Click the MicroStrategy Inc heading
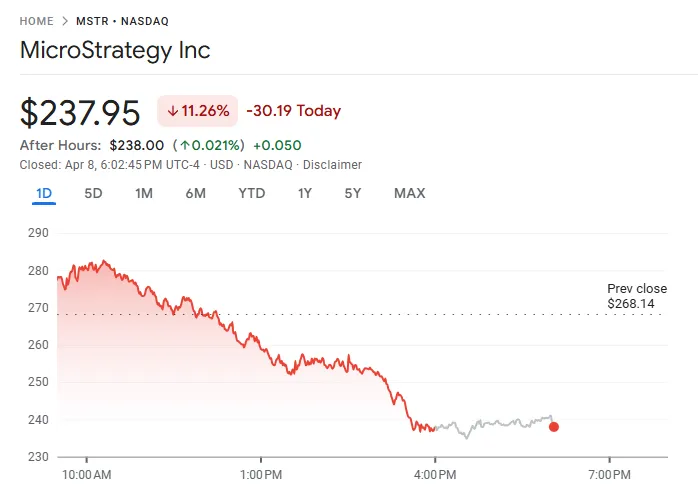This screenshot has width=698, height=497. [x=115, y=51]
